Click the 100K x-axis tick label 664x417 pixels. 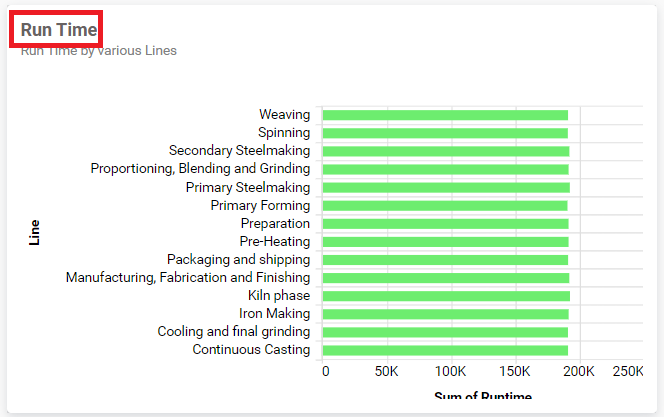pyautogui.click(x=451, y=372)
